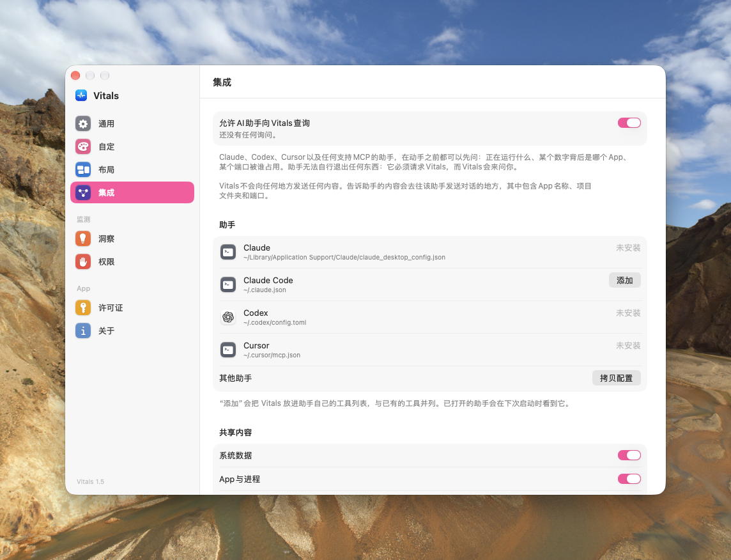Click the App 与进程 row label
This screenshot has height=560, width=731.
click(x=240, y=479)
